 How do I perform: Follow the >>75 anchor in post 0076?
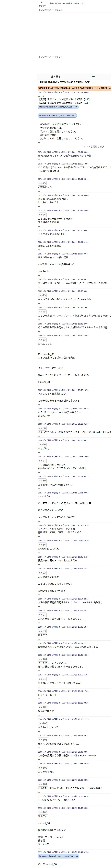click(x=42, y=183)
